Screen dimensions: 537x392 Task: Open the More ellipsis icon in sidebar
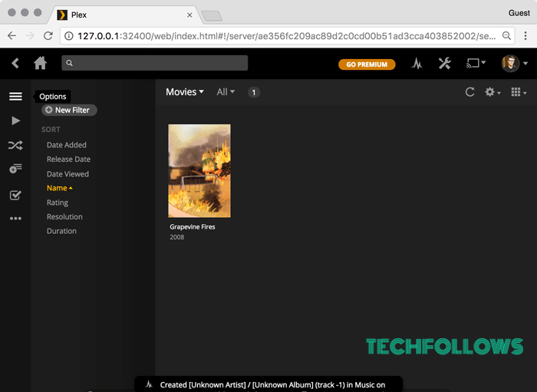15,219
